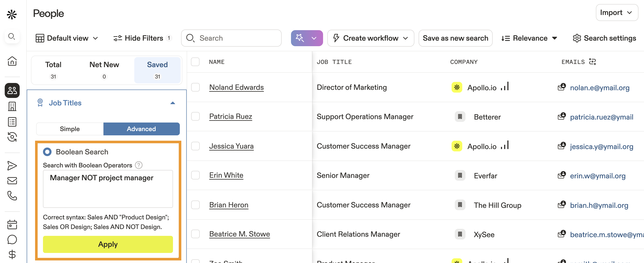Open the Conversations chat bubble icon
The image size is (644, 263).
click(12, 239)
